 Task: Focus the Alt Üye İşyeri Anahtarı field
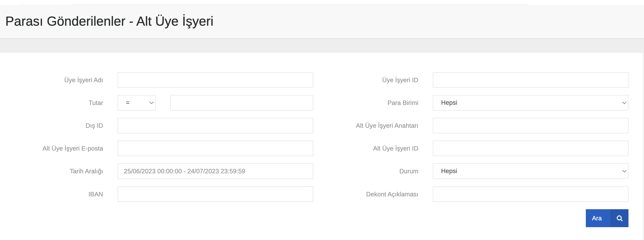pos(530,126)
